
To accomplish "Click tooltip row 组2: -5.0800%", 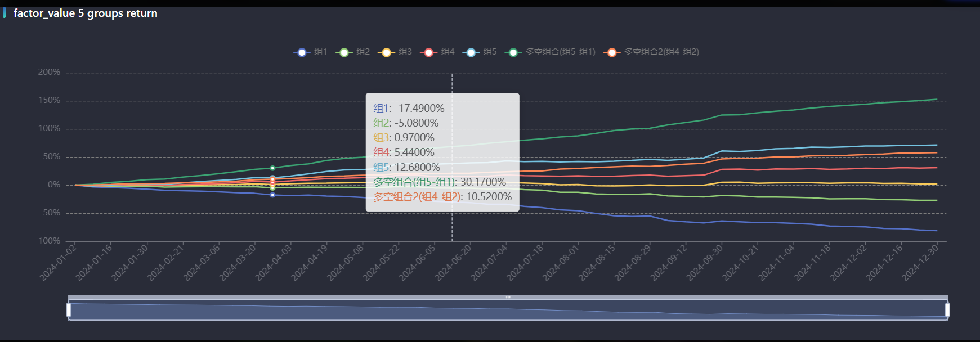I will (406, 123).
